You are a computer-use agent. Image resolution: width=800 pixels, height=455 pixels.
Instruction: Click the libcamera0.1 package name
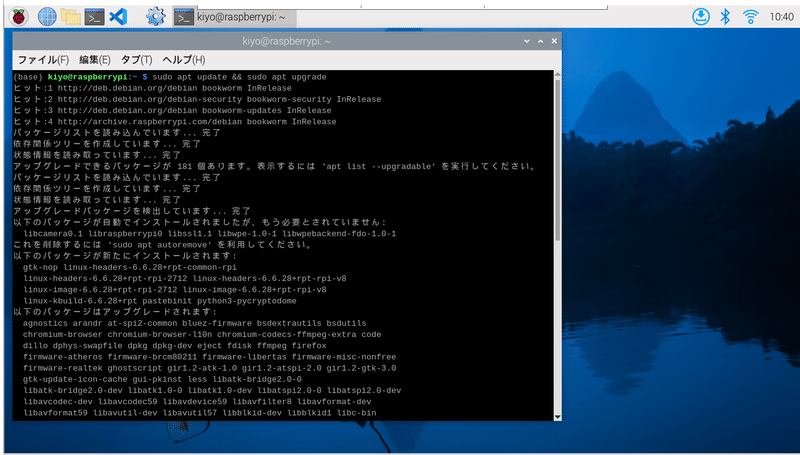coord(53,234)
